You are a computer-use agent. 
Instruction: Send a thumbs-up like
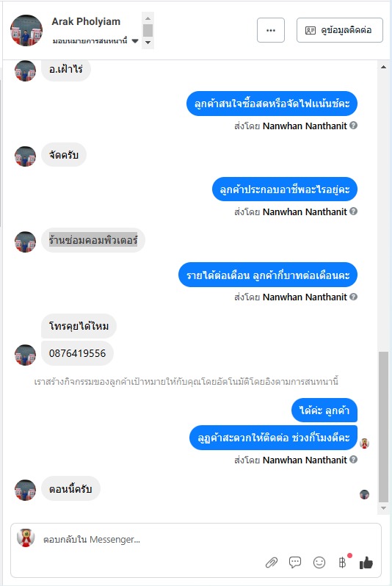tap(366, 563)
